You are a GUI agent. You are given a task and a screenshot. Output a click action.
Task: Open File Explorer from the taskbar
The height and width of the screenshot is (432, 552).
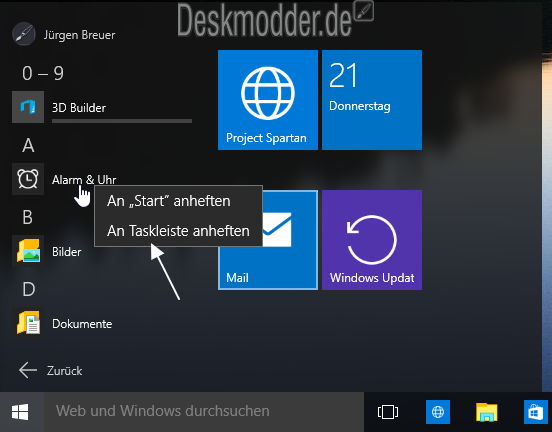(487, 412)
